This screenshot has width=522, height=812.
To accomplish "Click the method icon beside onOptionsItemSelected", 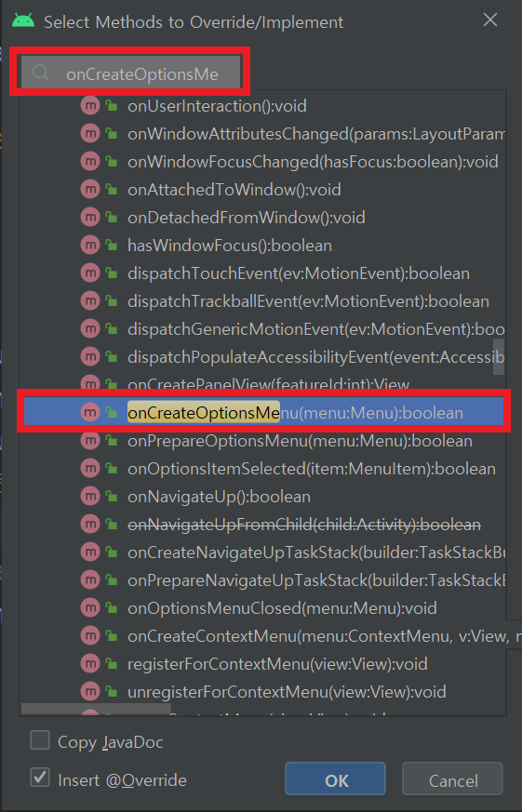I will click(90, 469).
